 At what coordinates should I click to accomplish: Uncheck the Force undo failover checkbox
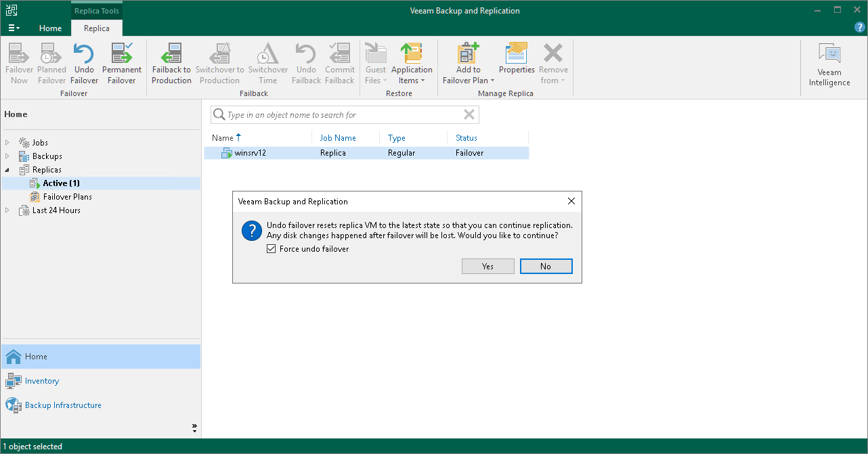point(271,248)
